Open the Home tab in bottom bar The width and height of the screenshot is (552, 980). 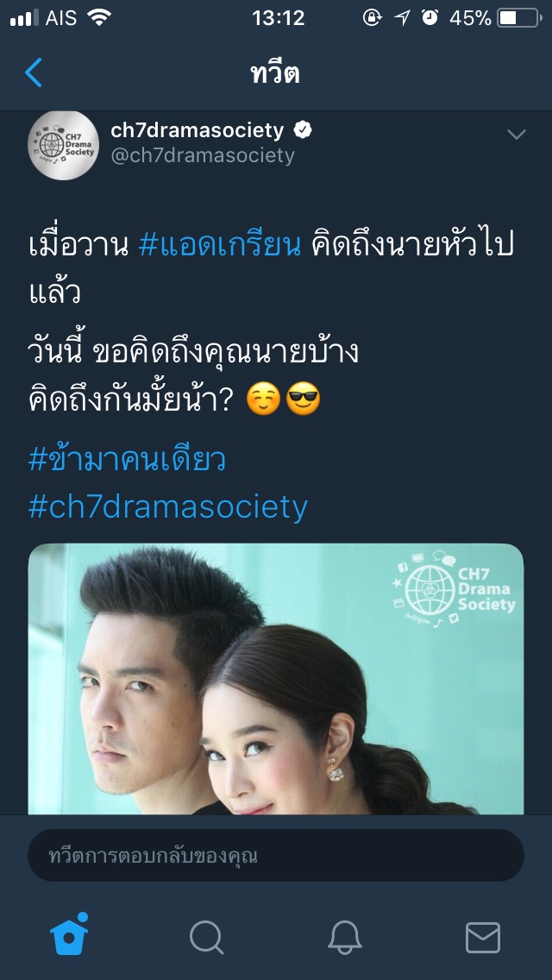tap(69, 935)
